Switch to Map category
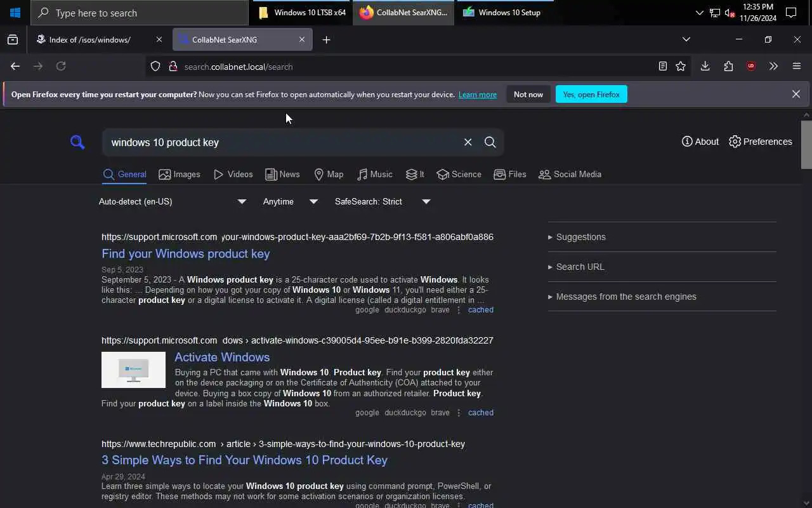Image resolution: width=812 pixels, height=508 pixels. coord(329,175)
